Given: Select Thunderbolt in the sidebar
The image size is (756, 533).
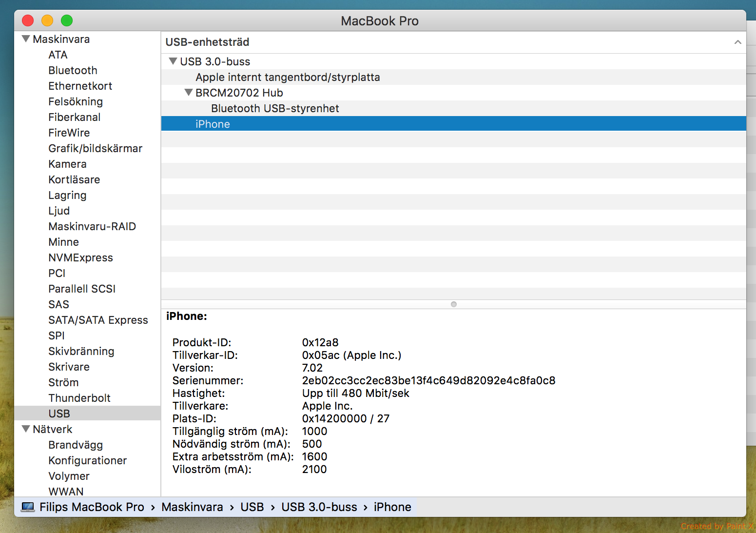Looking at the screenshot, I should (x=79, y=398).
